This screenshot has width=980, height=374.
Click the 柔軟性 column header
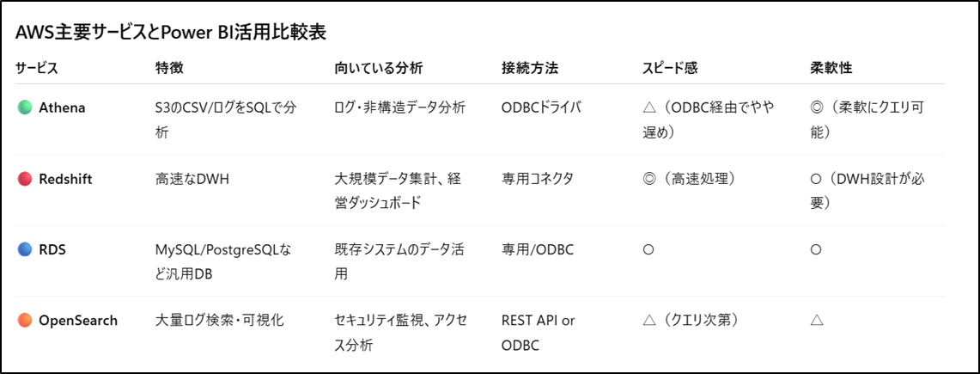point(831,68)
